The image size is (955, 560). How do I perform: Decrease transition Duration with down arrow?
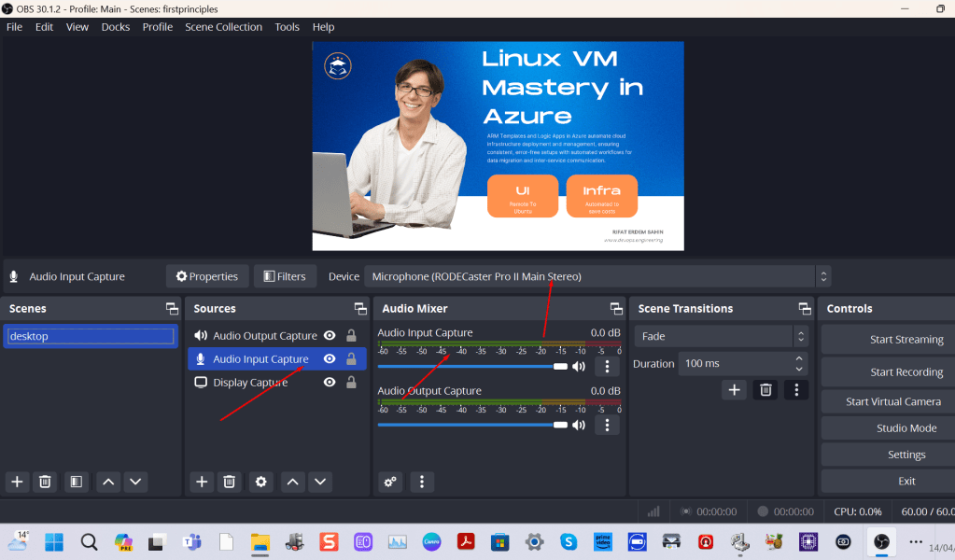coord(799,369)
